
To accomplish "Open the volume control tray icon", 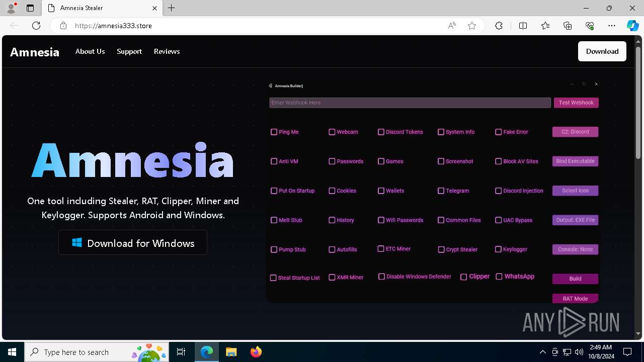I will click(579, 352).
